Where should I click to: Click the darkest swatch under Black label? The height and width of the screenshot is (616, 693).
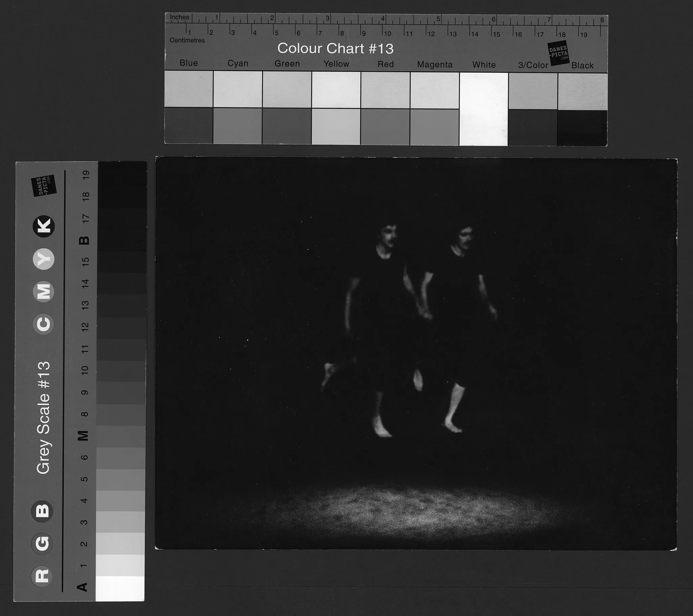coord(582,128)
